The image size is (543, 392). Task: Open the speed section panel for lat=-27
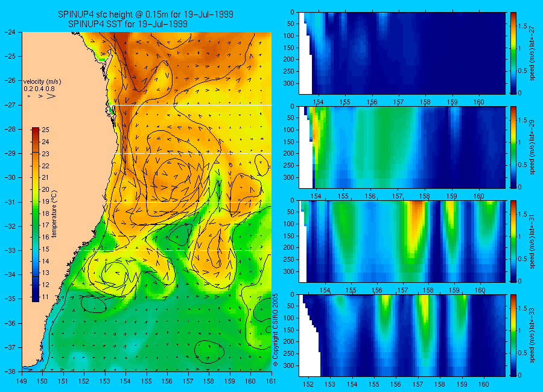point(402,53)
